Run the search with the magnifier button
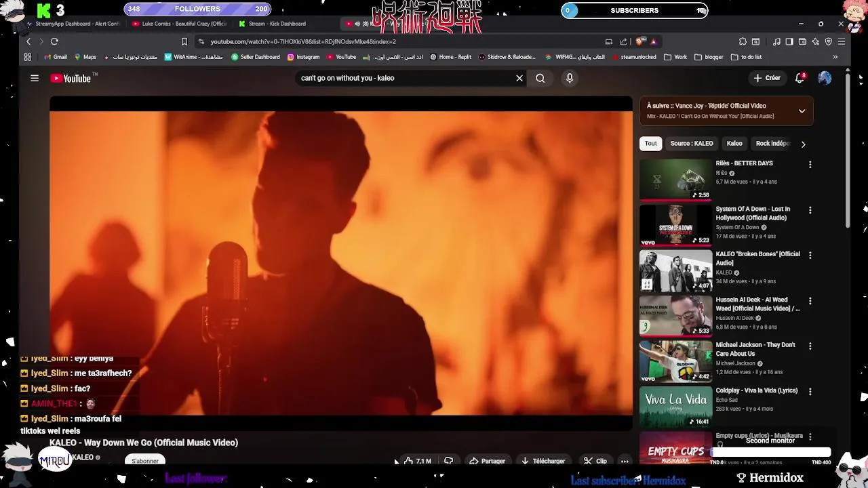The height and width of the screenshot is (488, 868). [x=540, y=78]
